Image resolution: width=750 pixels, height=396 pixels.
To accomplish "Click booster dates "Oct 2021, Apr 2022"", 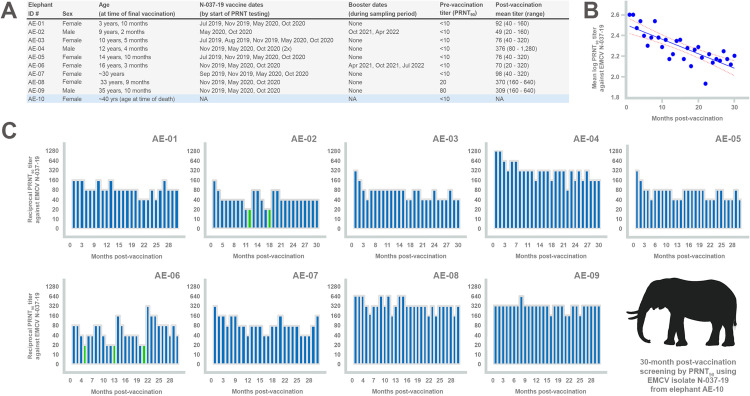I will [374, 32].
